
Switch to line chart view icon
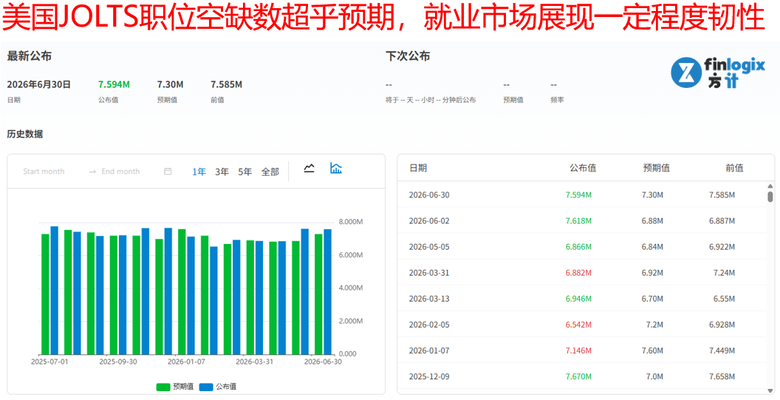[x=309, y=168]
